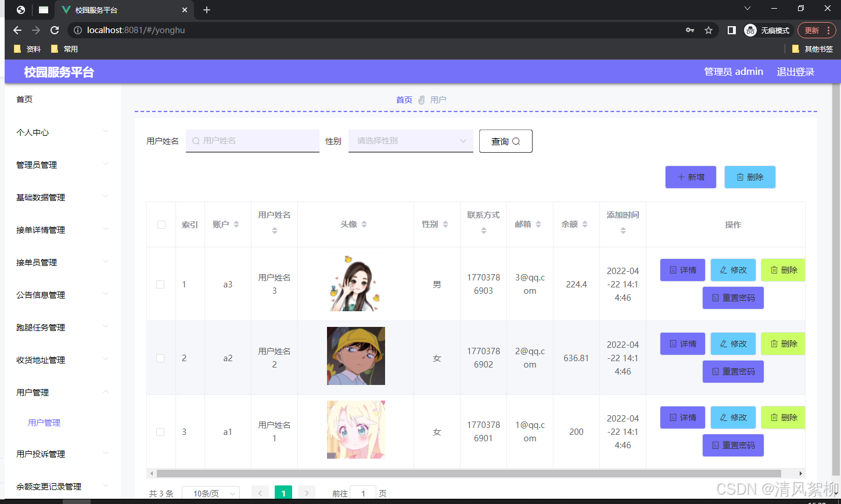Open the 10条/页 page size dropdown
Image resolution: width=841 pixels, height=504 pixels.
click(211, 494)
